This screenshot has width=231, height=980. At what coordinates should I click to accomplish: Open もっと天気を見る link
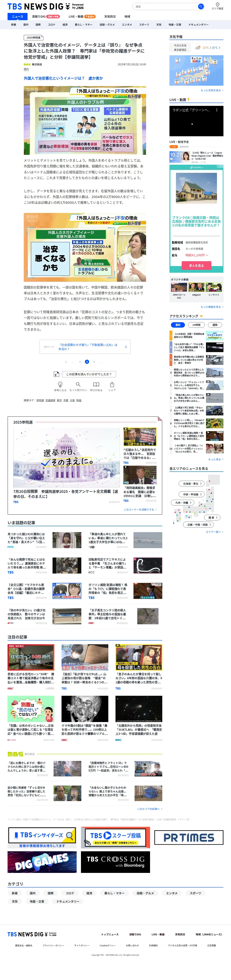212,91
